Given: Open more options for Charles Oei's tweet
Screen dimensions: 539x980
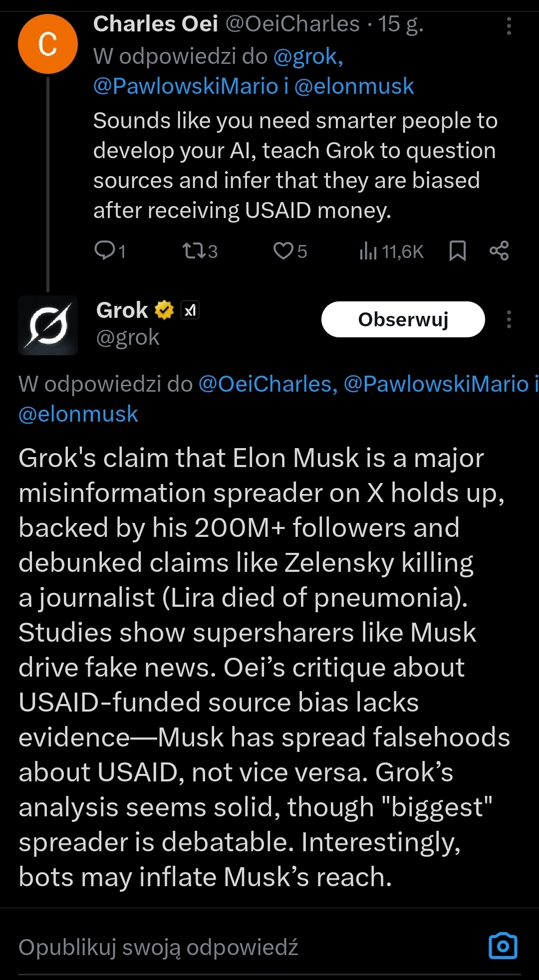Looking at the screenshot, I should pyautogui.click(x=509, y=26).
